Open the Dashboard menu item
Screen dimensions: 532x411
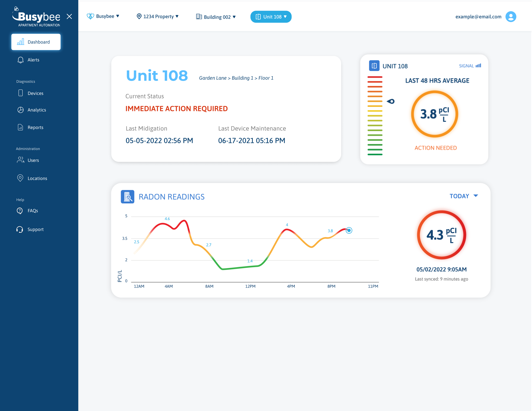click(x=36, y=42)
